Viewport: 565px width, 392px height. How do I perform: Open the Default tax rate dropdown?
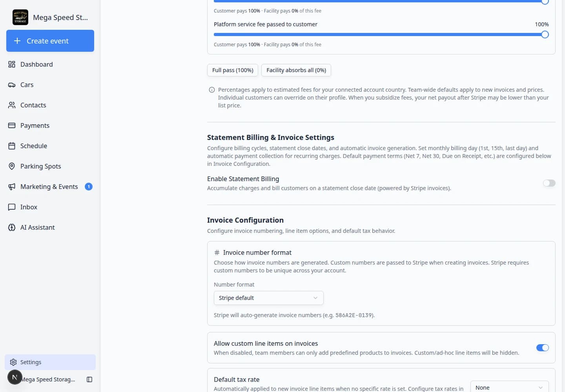pos(509,387)
